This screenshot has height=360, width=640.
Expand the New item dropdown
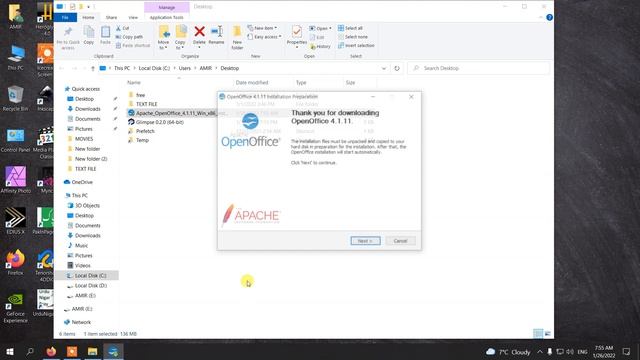tap(262, 28)
